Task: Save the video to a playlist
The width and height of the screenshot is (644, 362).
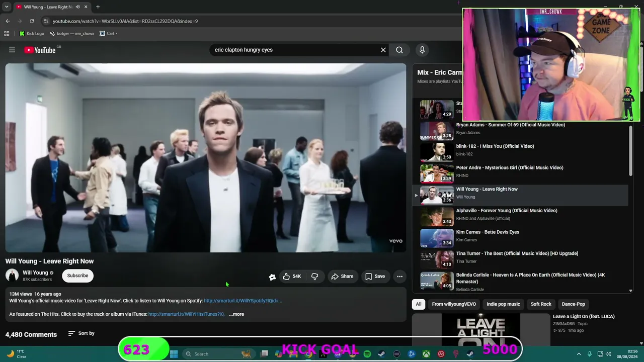Action: click(x=375, y=276)
